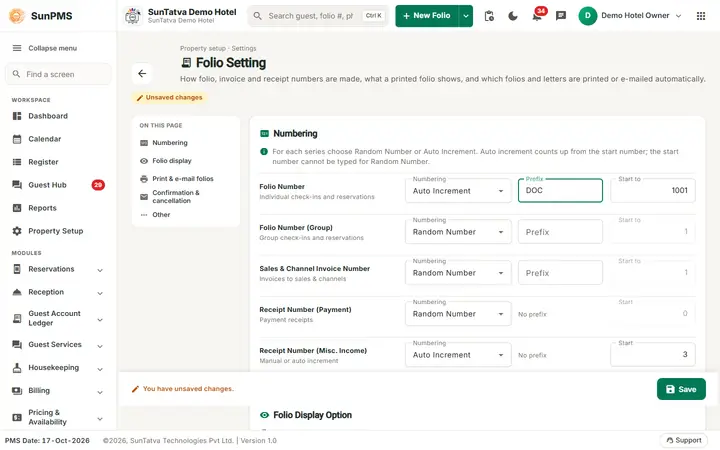
Task: Click PMS Date 17-Oct-2026 text
Action: (47, 440)
